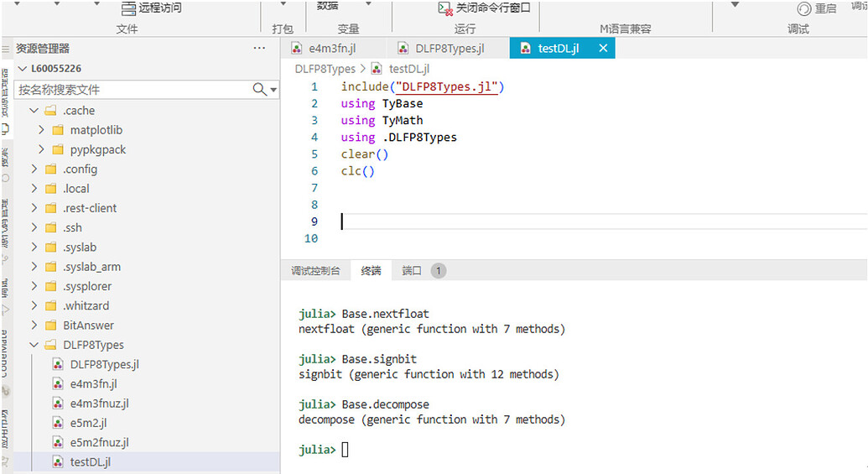The width and height of the screenshot is (868, 474).
Task: Click the pypkgpack folder icon
Action: coord(58,149)
